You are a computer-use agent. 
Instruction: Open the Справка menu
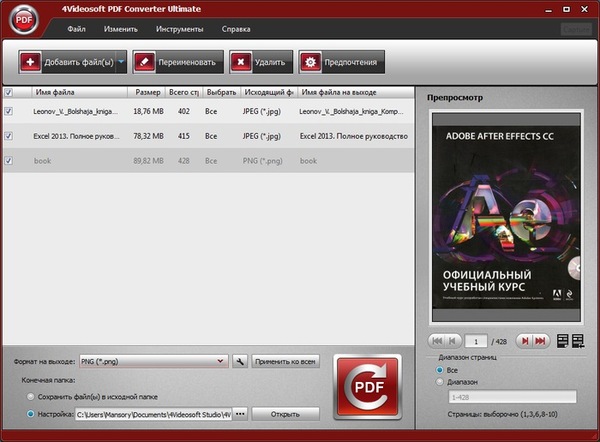pos(236,30)
